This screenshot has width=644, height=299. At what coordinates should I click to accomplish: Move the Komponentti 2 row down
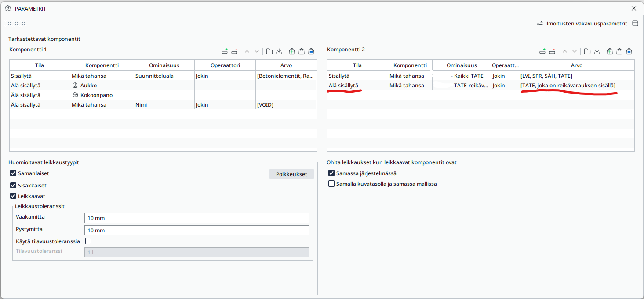[x=575, y=51]
